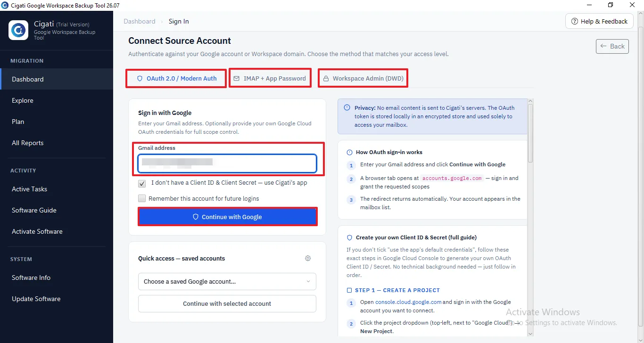Screen dimensions: 644x343
Task: Click the right panel vertical scrollbar thumb
Action: pos(530,133)
